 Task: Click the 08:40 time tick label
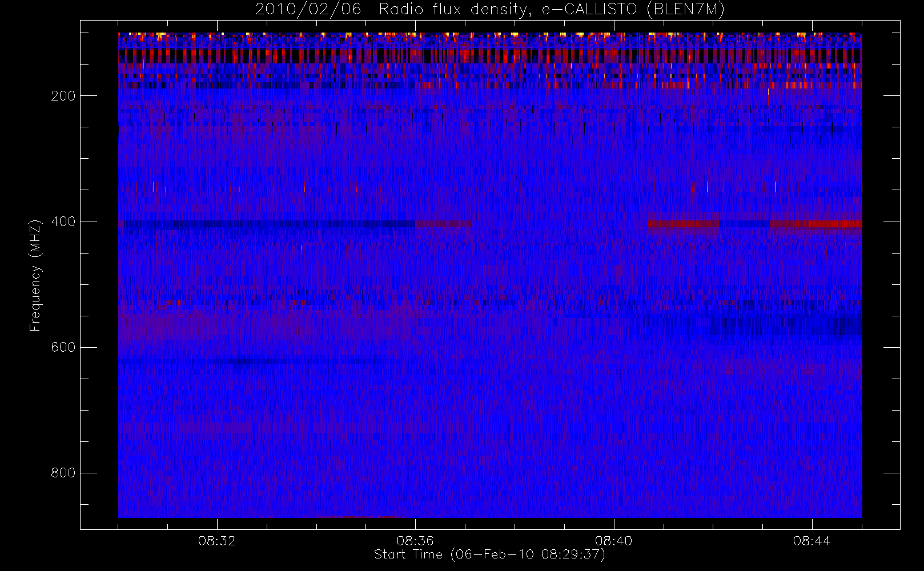point(614,541)
